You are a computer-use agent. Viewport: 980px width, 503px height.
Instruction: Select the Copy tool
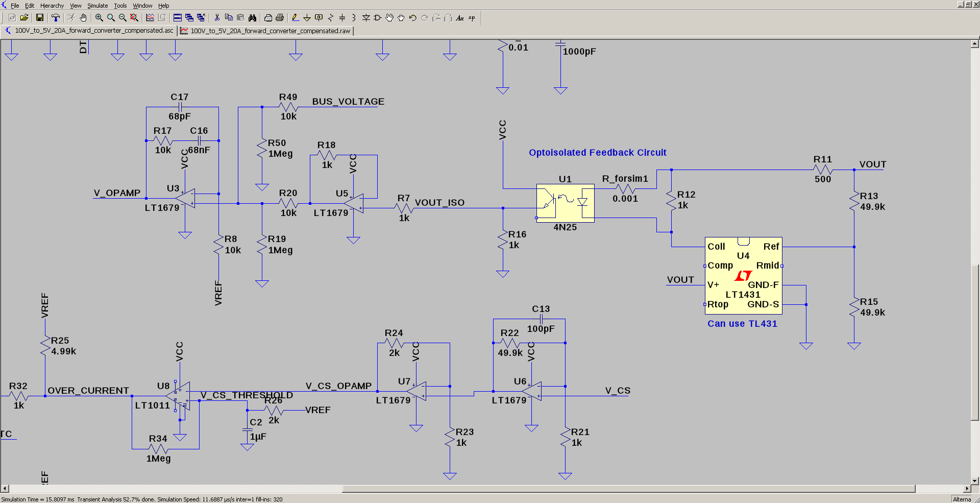coord(229,18)
